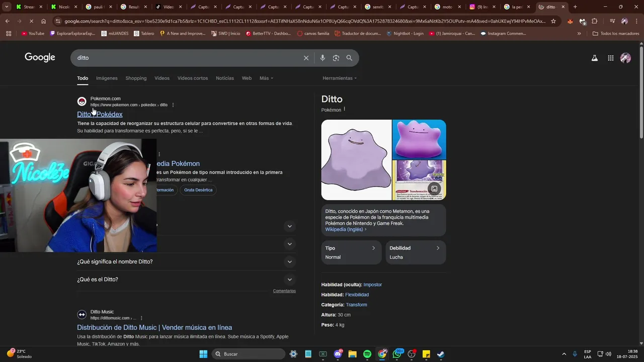Click the Impostor ability link
Image resolution: width=644 pixels, height=362 pixels.
point(373,285)
